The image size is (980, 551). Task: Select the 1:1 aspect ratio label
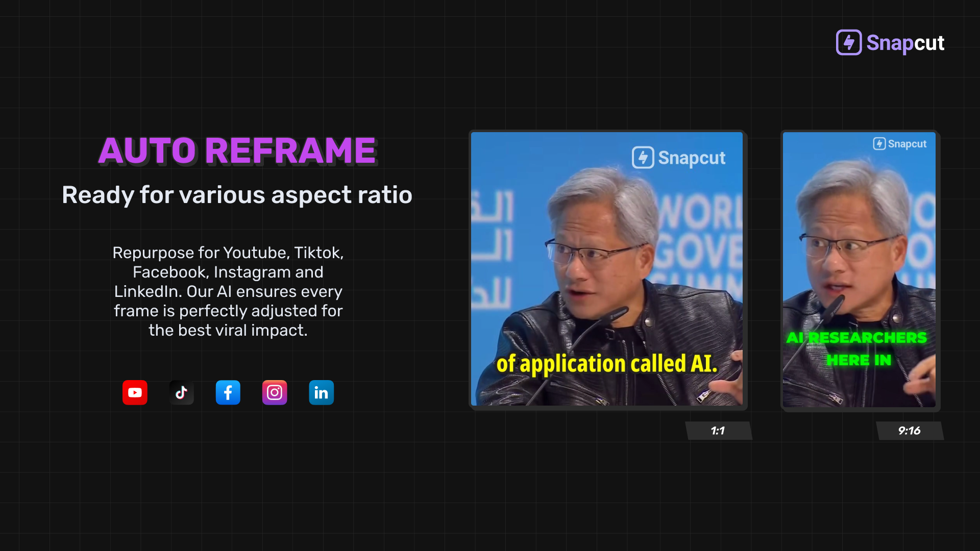(x=718, y=431)
